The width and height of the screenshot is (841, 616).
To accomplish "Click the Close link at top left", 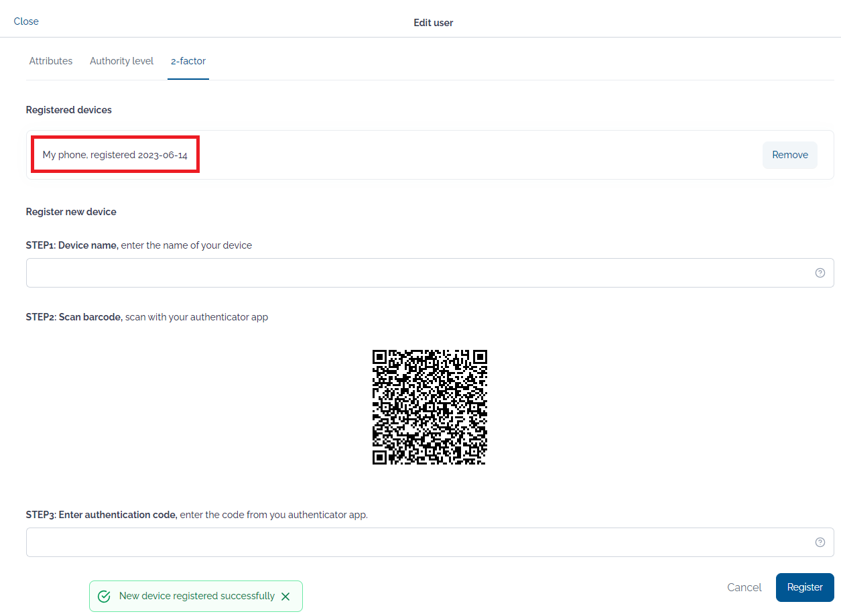I will point(26,21).
